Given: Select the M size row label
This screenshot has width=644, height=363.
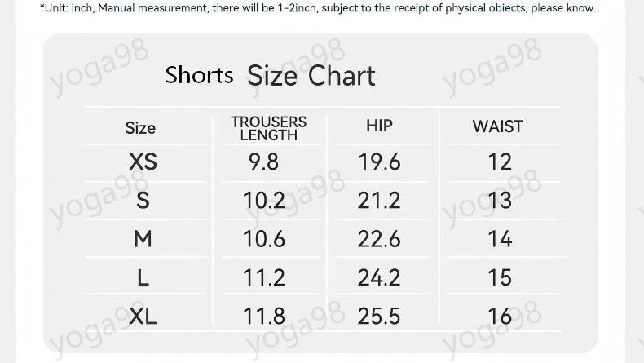Looking at the screenshot, I should [x=143, y=239].
